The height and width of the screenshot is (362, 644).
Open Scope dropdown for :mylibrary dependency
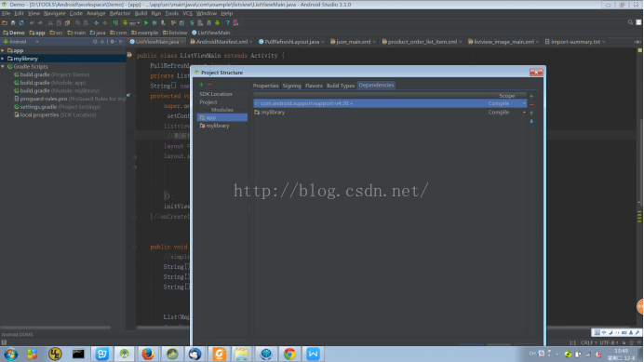tap(524, 113)
